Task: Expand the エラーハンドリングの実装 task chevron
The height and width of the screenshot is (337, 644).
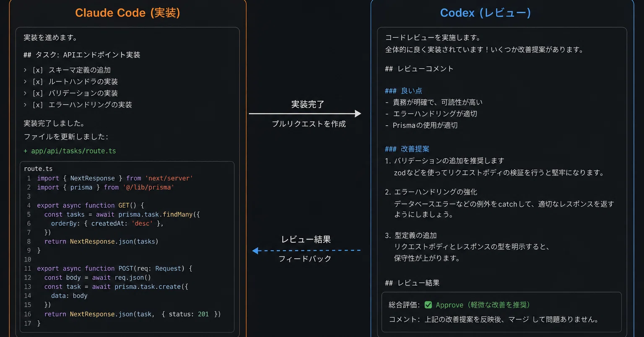Action: click(x=25, y=105)
